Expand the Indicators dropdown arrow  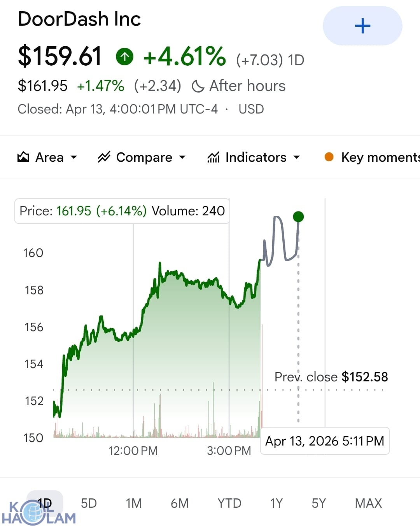(297, 157)
